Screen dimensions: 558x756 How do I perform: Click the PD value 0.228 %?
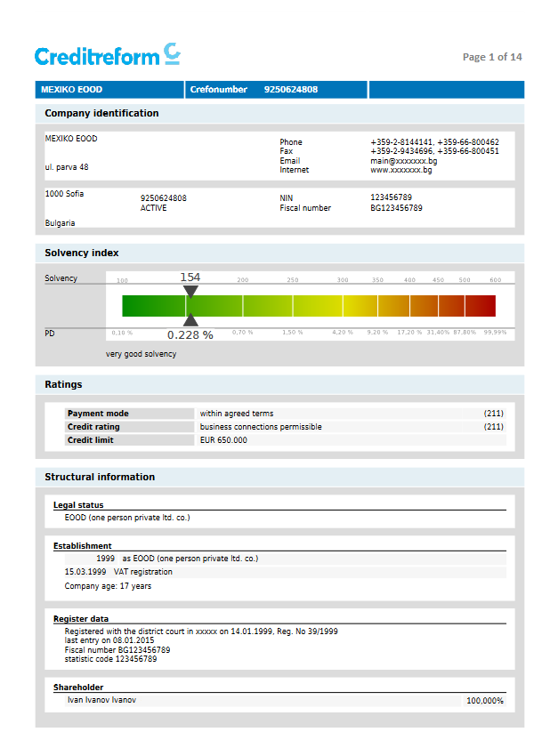pyautogui.click(x=190, y=335)
